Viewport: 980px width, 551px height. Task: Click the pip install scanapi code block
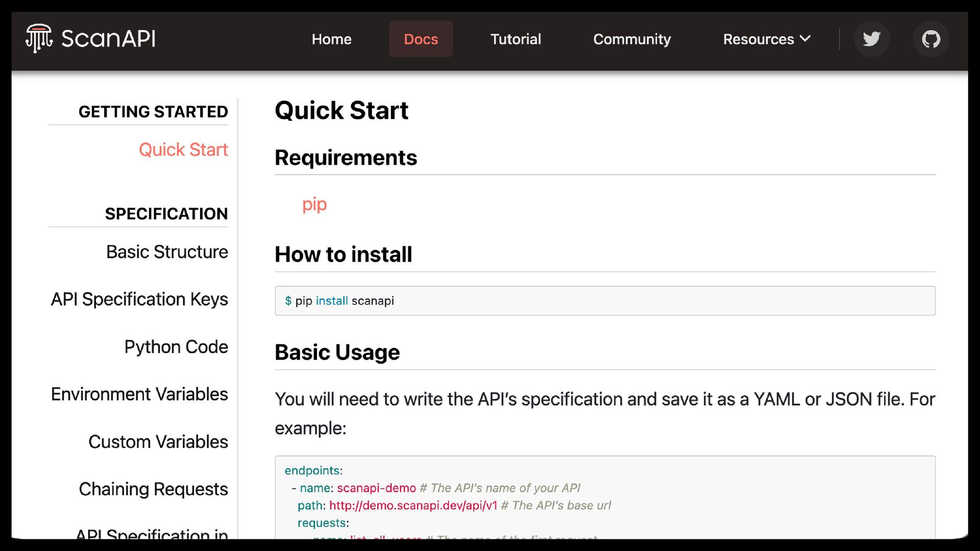coord(605,300)
